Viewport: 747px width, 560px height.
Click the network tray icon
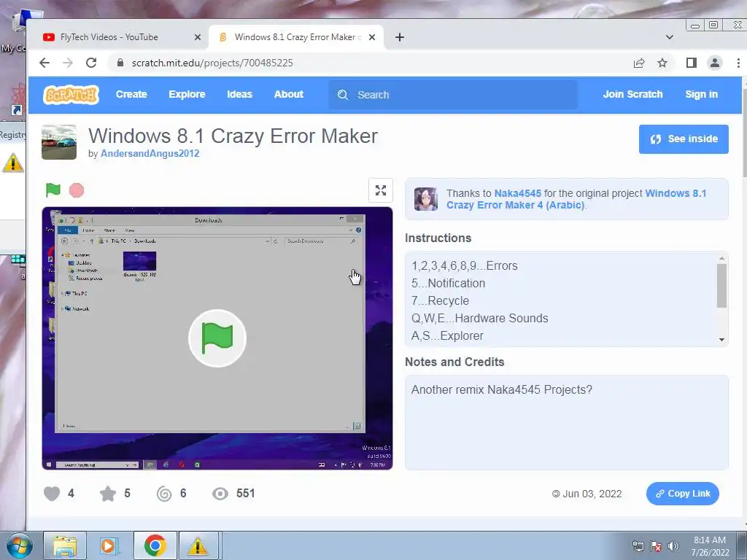pyautogui.click(x=638, y=546)
